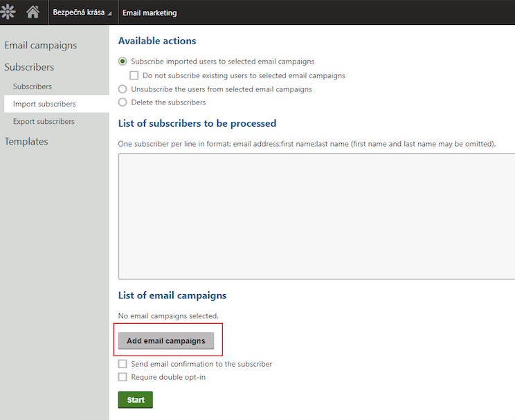This screenshot has height=420, width=515.
Task: Go to the home dashboard icon
Action: pos(33,12)
